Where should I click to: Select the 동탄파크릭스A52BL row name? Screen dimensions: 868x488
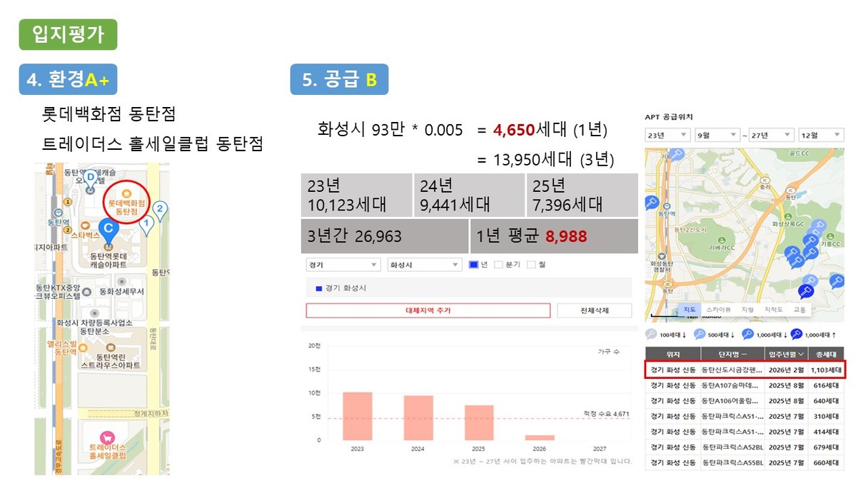point(732,447)
